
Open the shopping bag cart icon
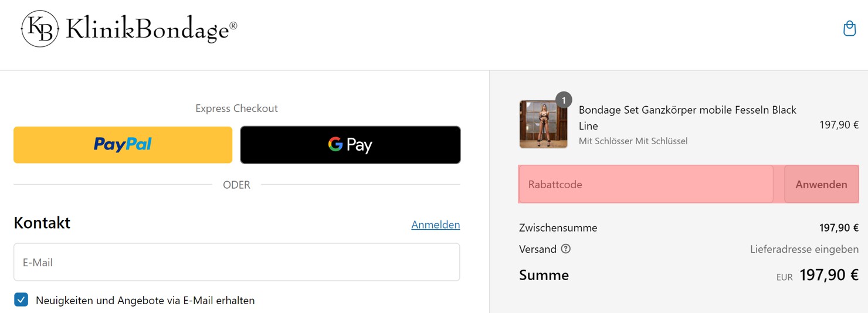point(849,28)
